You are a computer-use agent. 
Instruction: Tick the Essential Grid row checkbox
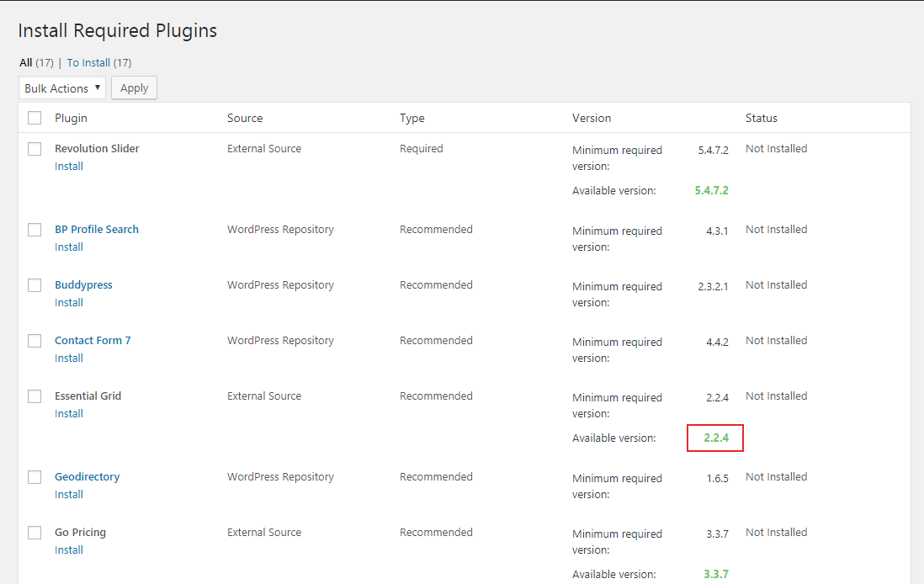click(x=35, y=396)
